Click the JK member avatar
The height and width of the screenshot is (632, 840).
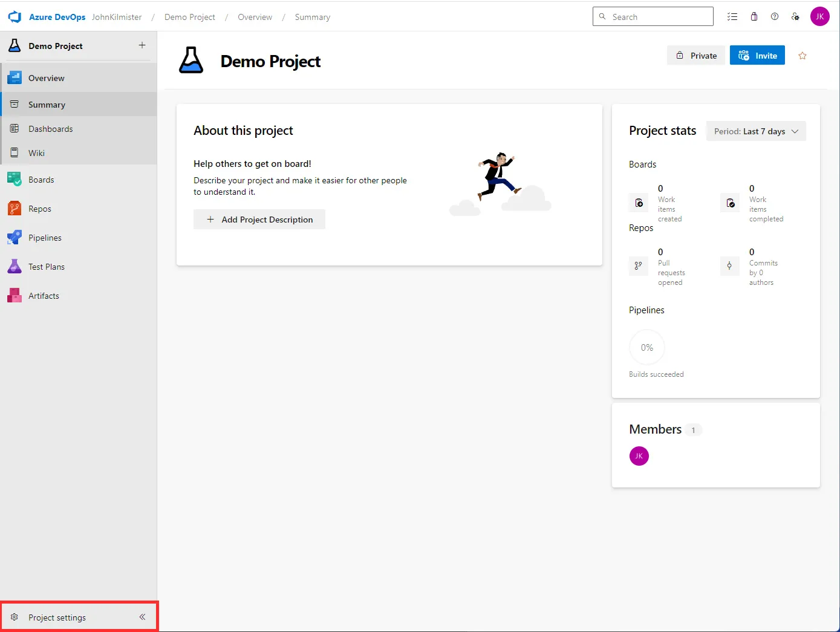coord(639,456)
